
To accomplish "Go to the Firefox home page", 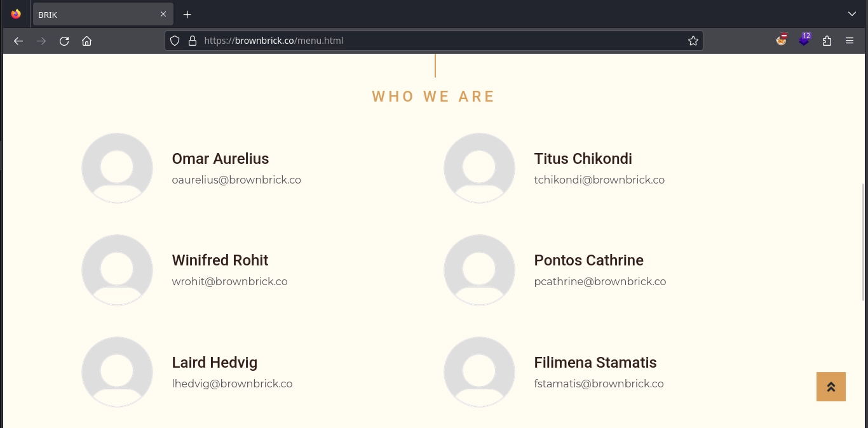I will (87, 41).
